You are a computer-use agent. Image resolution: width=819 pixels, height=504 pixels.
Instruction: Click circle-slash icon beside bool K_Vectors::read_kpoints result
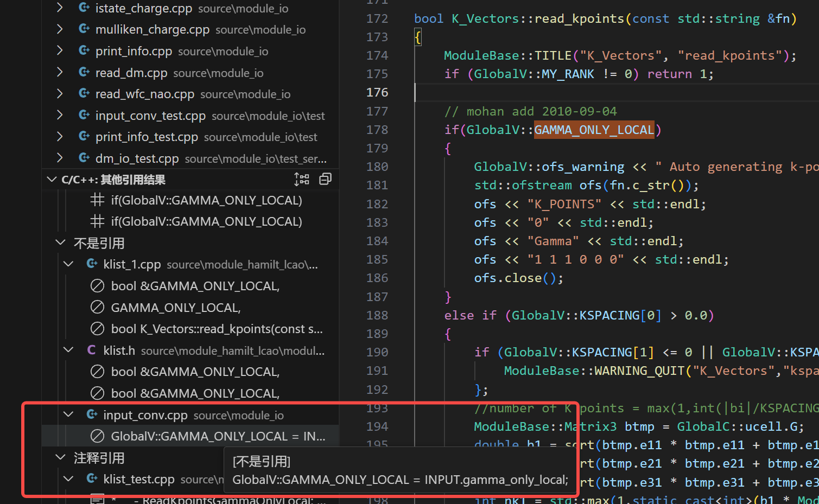point(97,329)
